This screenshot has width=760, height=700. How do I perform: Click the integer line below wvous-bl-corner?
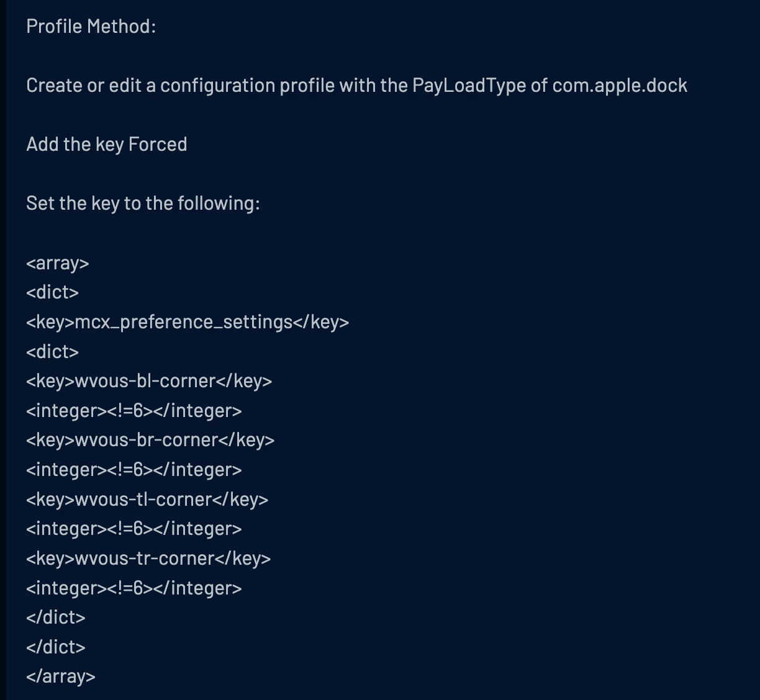point(134,410)
